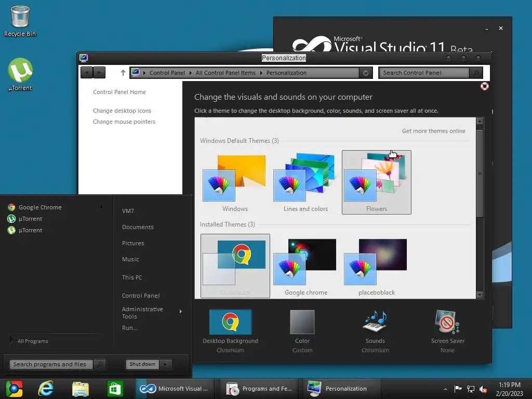The image size is (532, 399).
Task: Expand the All Programs list
Action: pyautogui.click(x=33, y=341)
